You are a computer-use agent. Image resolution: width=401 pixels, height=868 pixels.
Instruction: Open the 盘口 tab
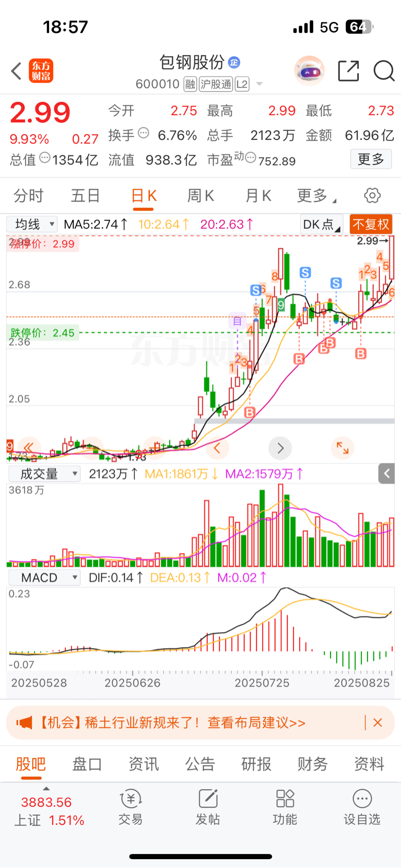pyautogui.click(x=87, y=764)
